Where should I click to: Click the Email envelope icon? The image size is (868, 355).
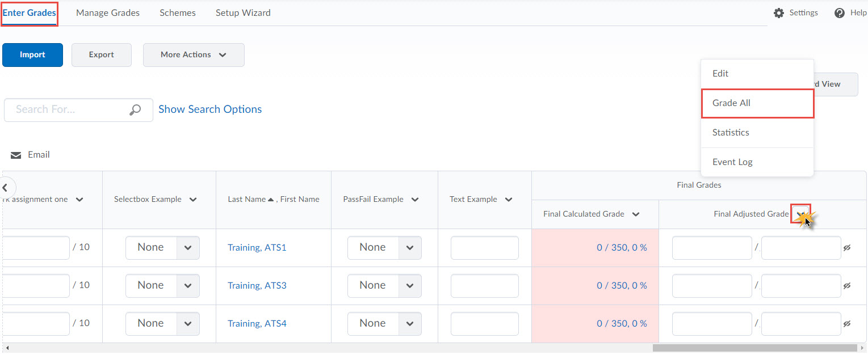pyautogui.click(x=16, y=155)
